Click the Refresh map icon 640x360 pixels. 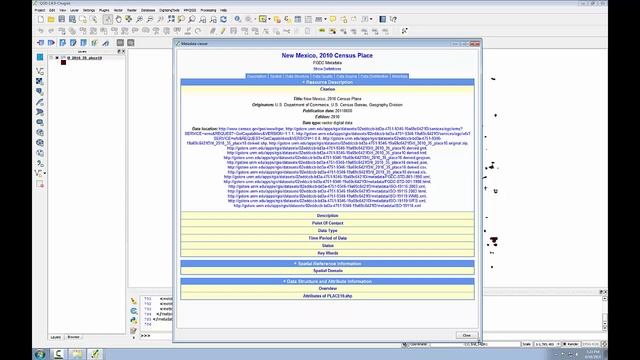coord(224,19)
